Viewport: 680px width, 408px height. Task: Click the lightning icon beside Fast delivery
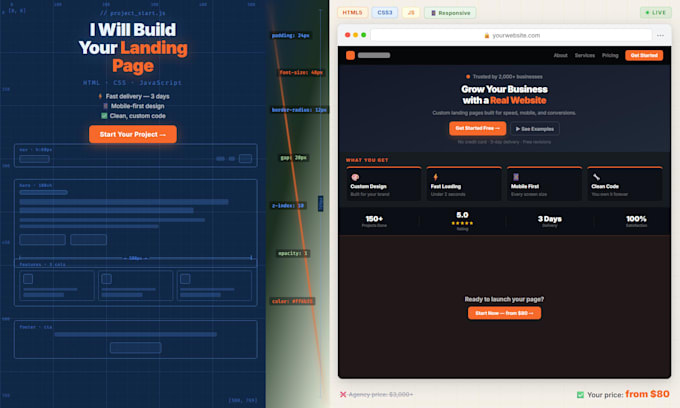[x=100, y=96]
